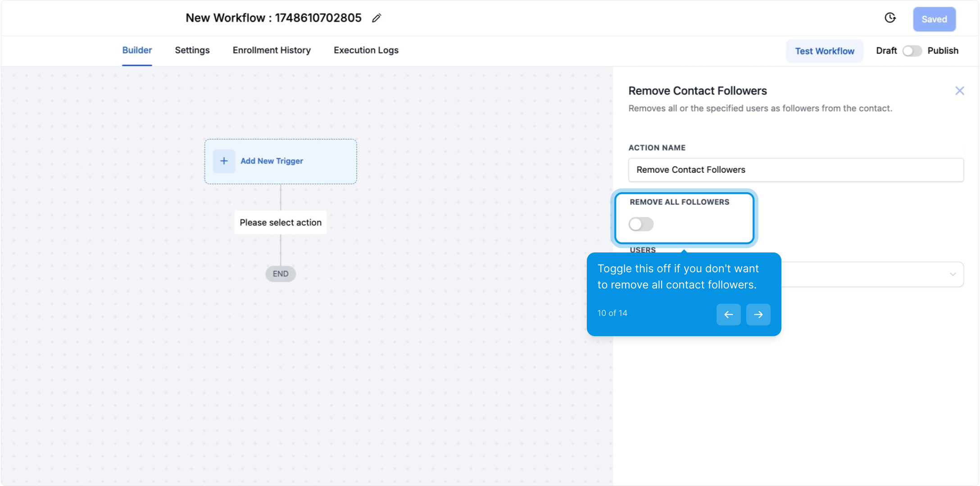Click the END node
The image size is (980, 486).
281,274
